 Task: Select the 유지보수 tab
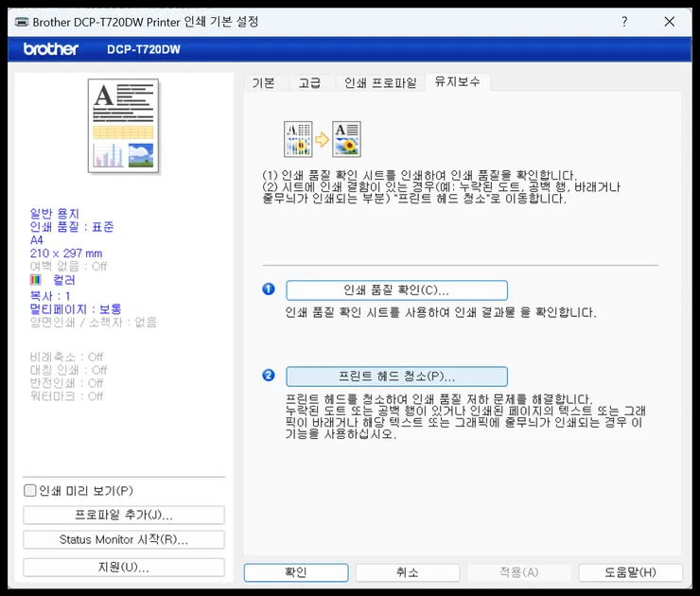coord(458,81)
